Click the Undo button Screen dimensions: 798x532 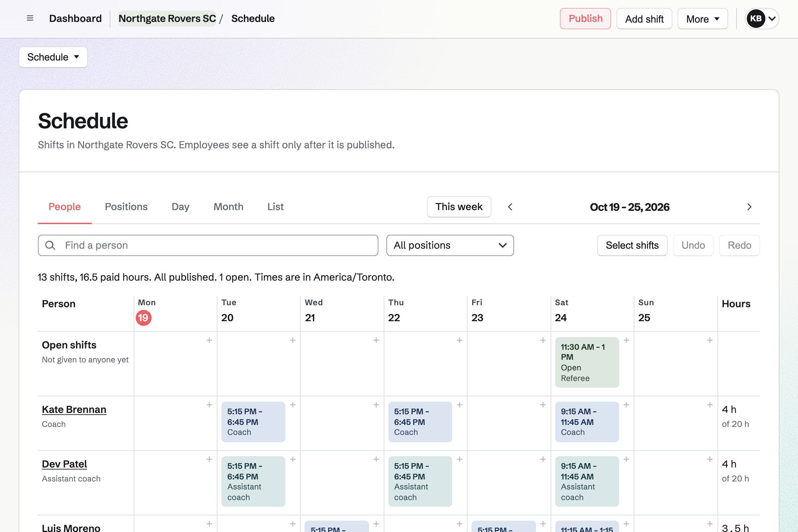coord(693,245)
